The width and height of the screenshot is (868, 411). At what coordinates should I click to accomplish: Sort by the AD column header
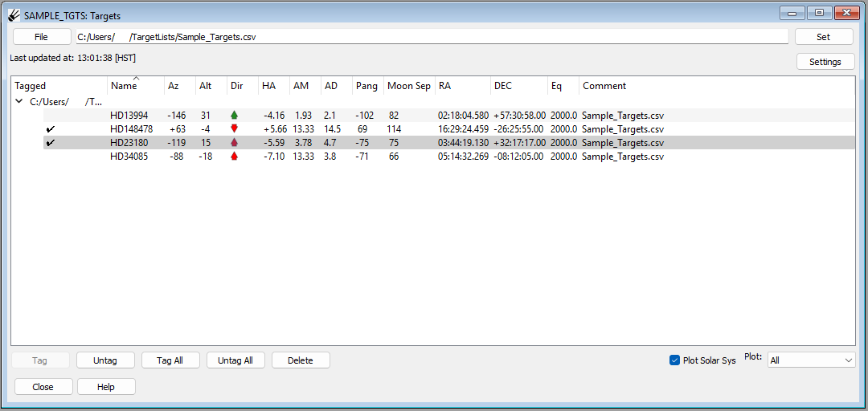(337, 86)
